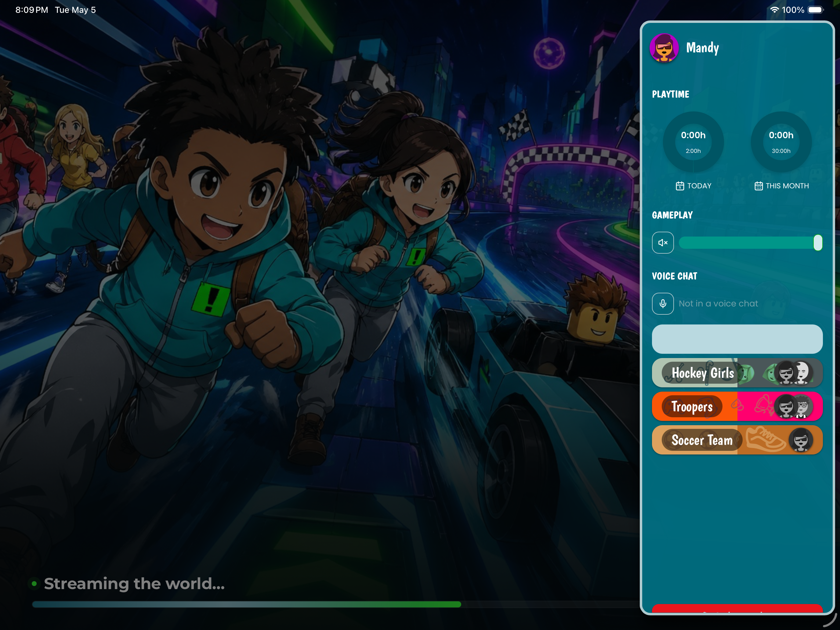Select the THIS MONTH playtime label
Viewport: 840px width, 630px height.
click(787, 186)
